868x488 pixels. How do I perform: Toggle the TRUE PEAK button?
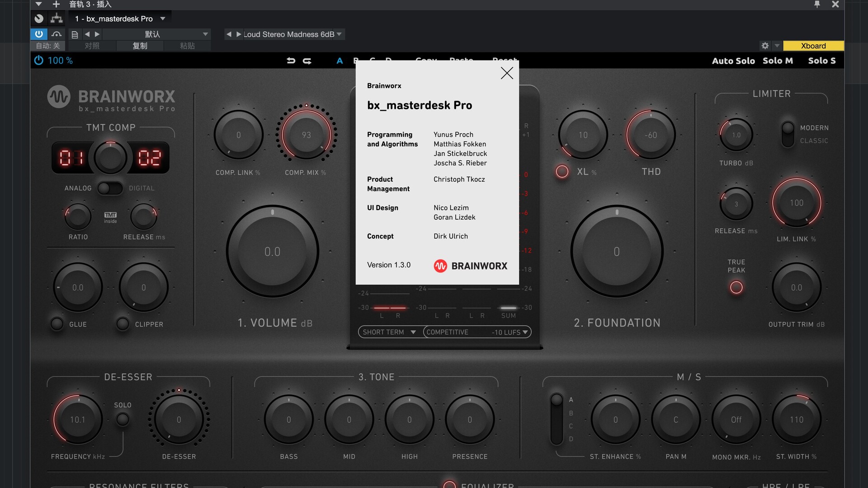[736, 287]
